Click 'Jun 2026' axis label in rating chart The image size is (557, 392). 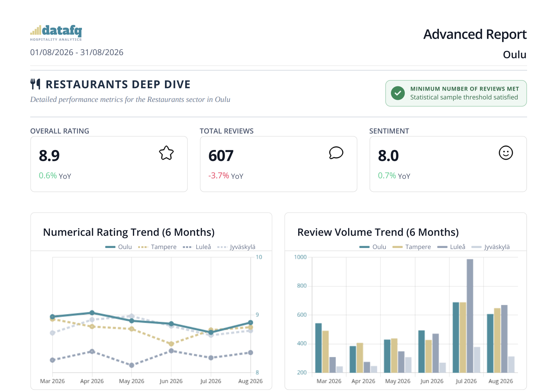point(171,381)
